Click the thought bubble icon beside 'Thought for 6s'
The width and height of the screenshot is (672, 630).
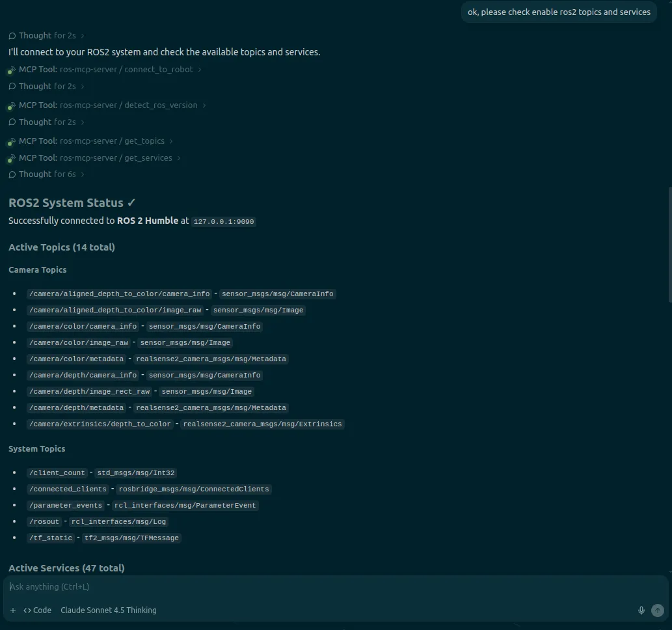(12, 174)
